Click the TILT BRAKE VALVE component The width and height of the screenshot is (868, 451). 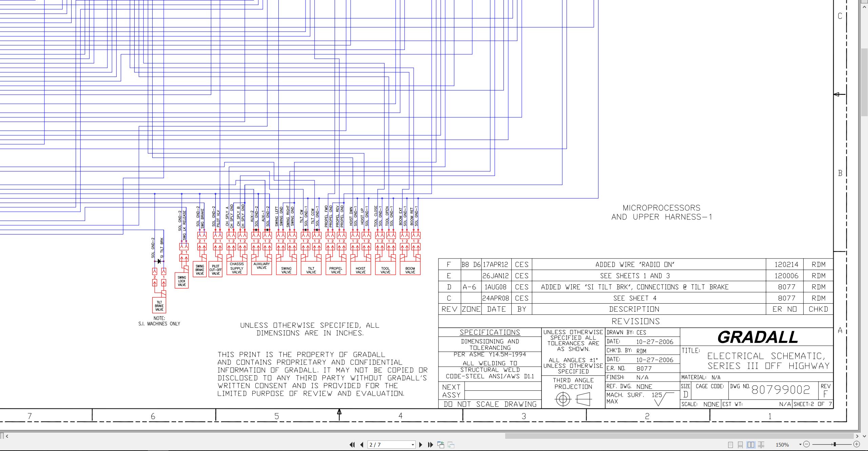click(x=159, y=306)
